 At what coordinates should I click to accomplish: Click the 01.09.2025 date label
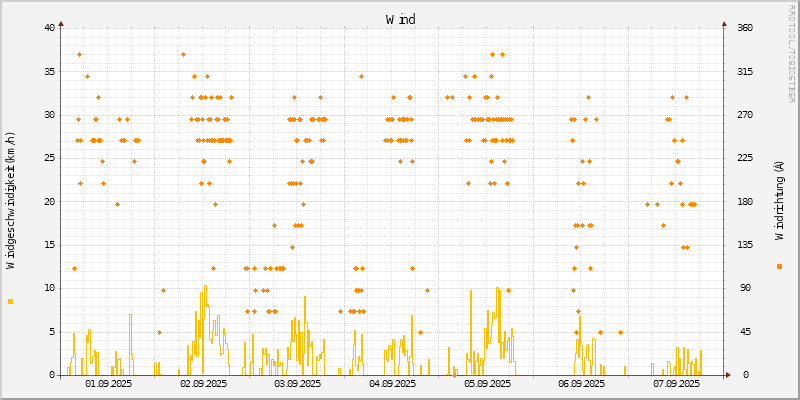[x=109, y=384]
